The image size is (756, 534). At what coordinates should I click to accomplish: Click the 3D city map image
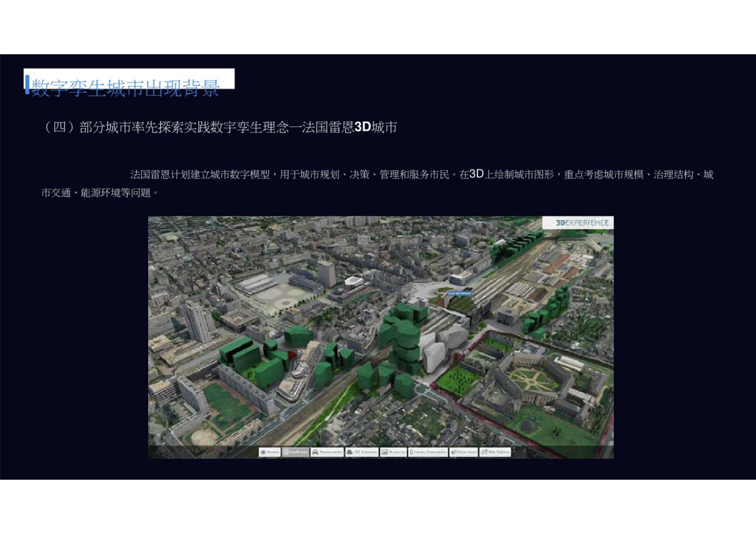point(381,337)
